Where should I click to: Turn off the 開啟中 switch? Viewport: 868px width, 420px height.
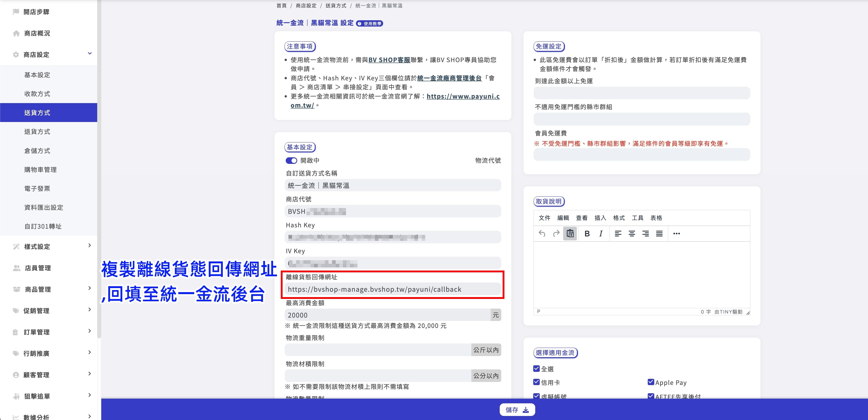291,160
